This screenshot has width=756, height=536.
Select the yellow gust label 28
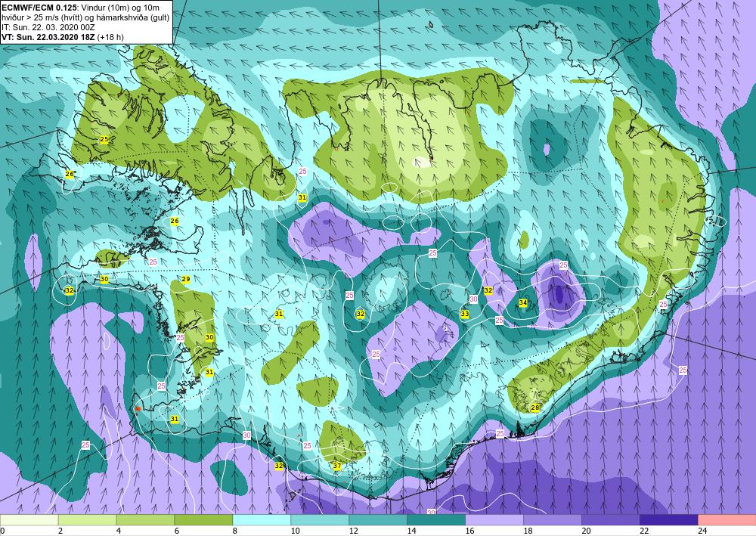[534, 407]
